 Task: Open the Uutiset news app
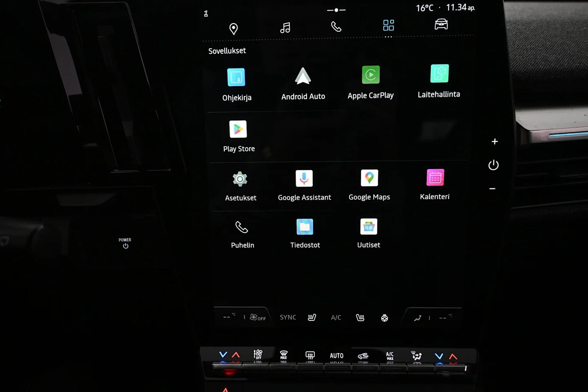click(369, 234)
